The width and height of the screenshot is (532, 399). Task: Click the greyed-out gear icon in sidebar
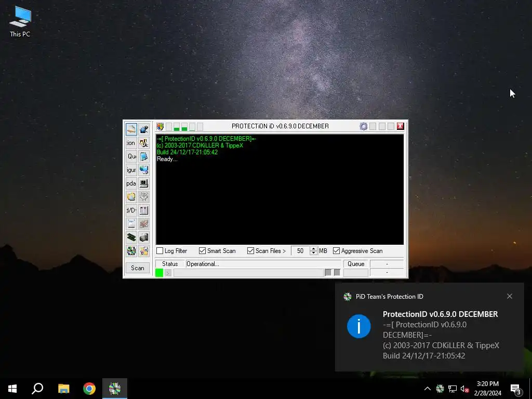coord(144,197)
